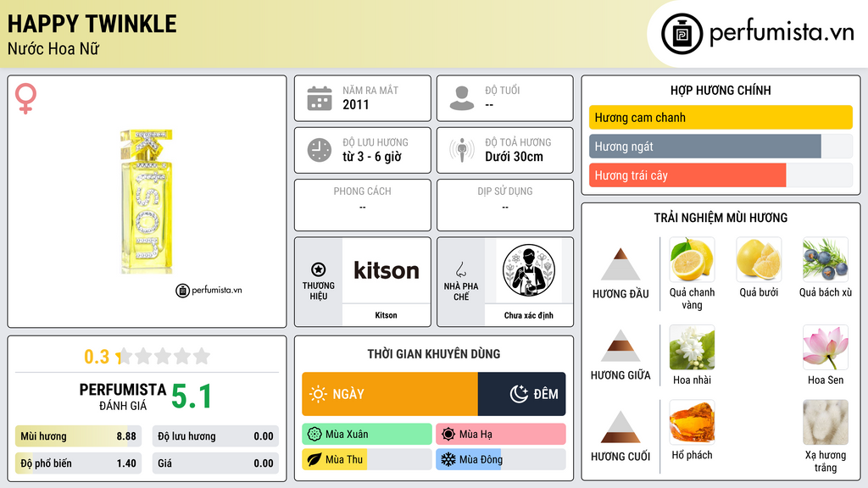This screenshot has height=488, width=868.
Task: Click the sun icon in Ngày bar
Action: click(319, 394)
